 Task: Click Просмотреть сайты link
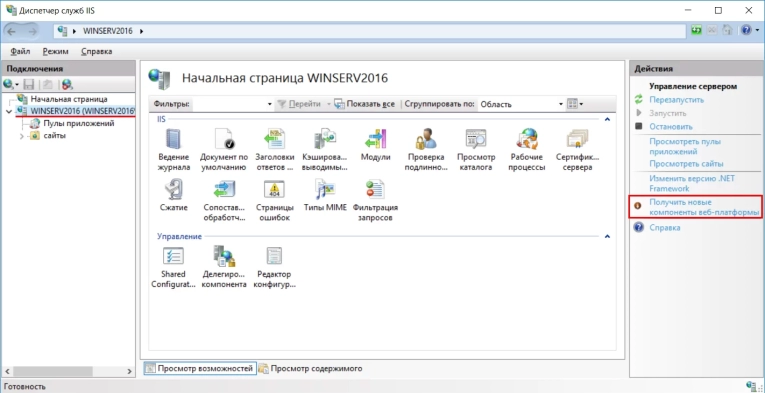click(x=686, y=164)
